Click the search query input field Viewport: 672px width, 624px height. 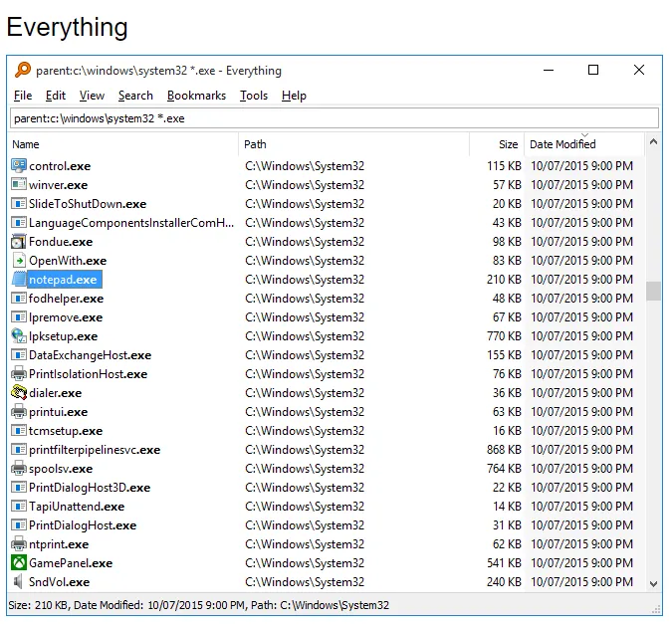click(335, 118)
